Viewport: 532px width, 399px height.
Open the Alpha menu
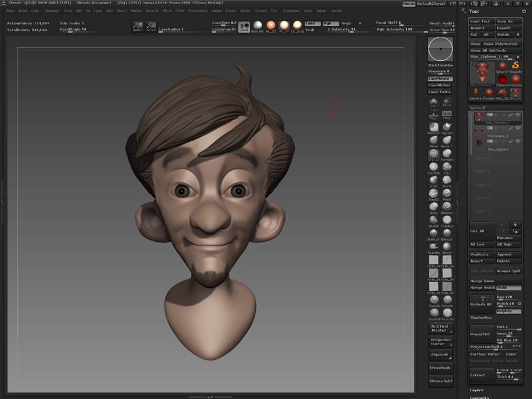tap(10, 11)
